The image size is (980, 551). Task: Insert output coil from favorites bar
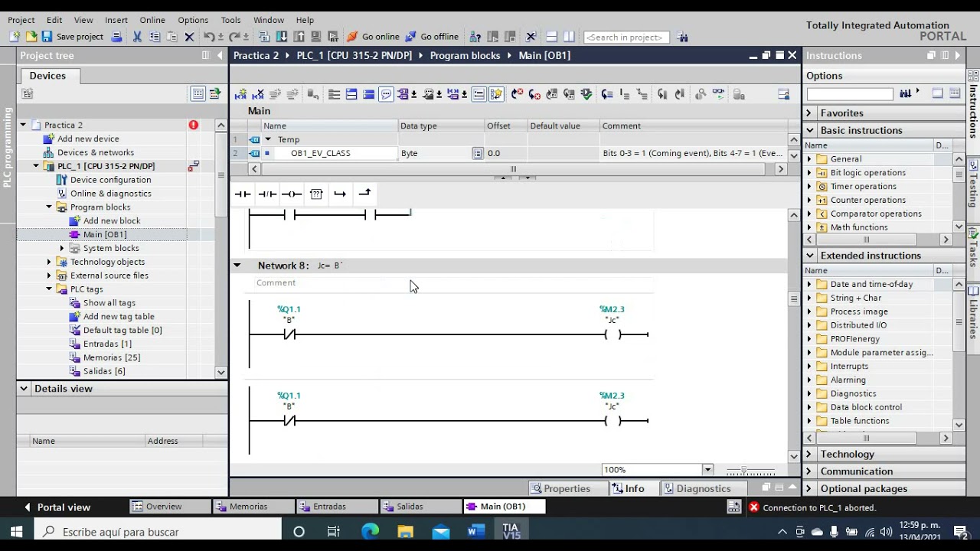(292, 194)
